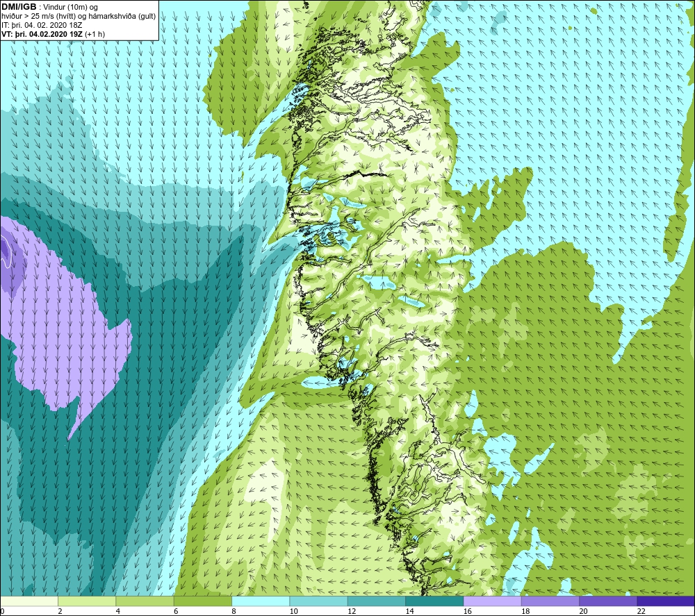The width and height of the screenshot is (695, 616).
Task: Click the 2–4 m/s light green legend swatch
Action: [87, 601]
